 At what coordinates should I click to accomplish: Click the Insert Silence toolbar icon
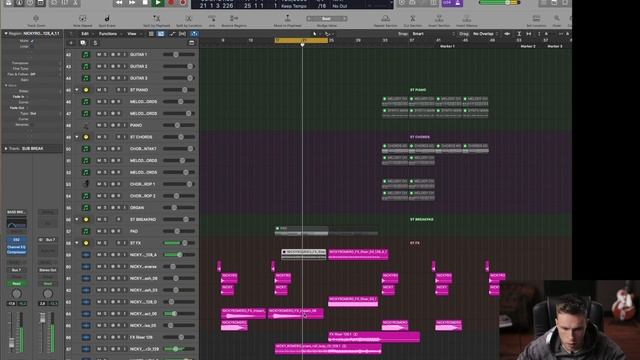pyautogui.click(x=466, y=18)
